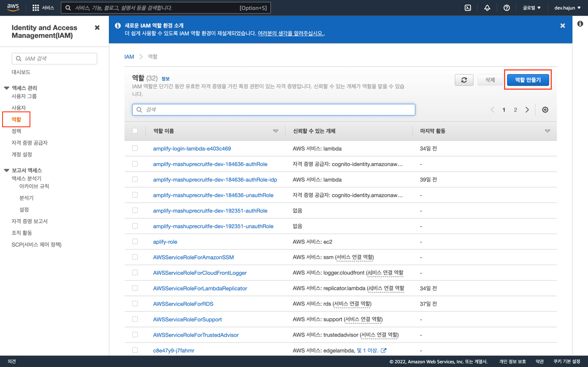
Task: Open the 글로벌 region dropdown
Action: click(x=532, y=8)
